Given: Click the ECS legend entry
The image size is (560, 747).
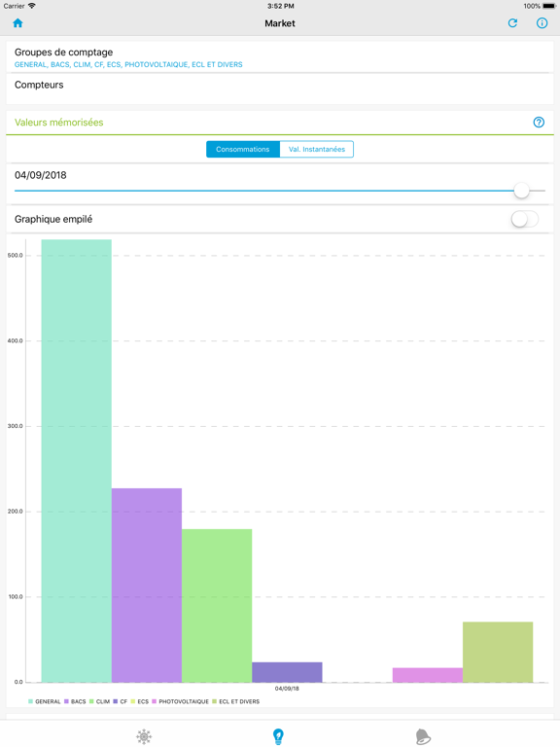Looking at the screenshot, I should click(x=140, y=701).
